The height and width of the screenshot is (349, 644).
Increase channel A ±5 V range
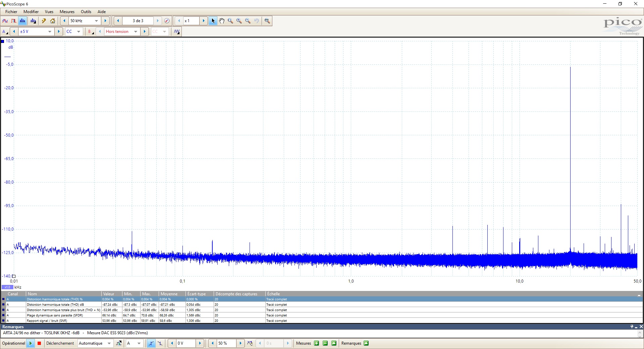tap(59, 32)
